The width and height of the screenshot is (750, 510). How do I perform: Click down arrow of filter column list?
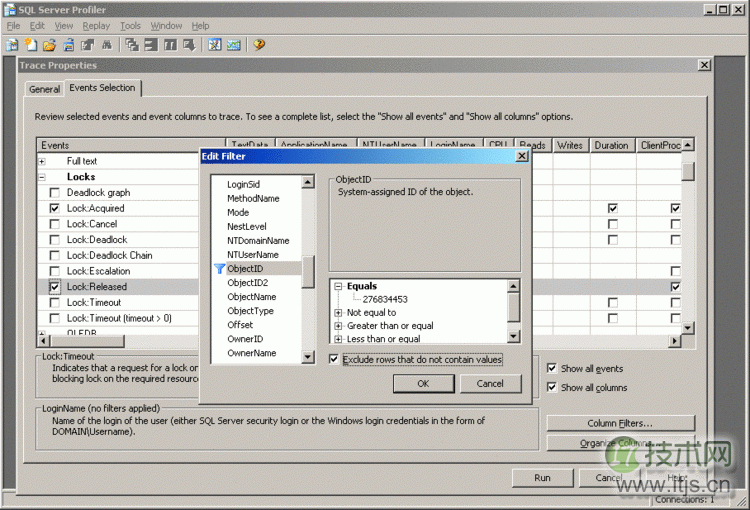click(x=308, y=357)
